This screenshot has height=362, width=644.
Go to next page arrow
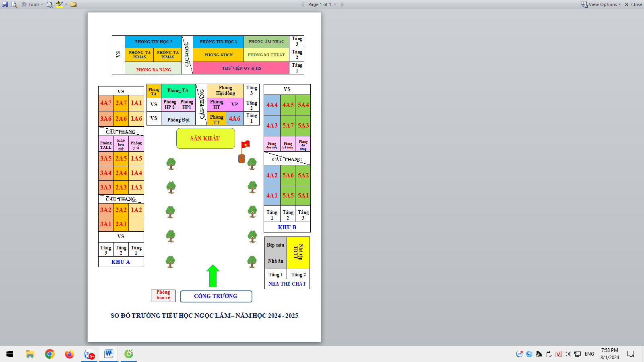coord(343,4)
